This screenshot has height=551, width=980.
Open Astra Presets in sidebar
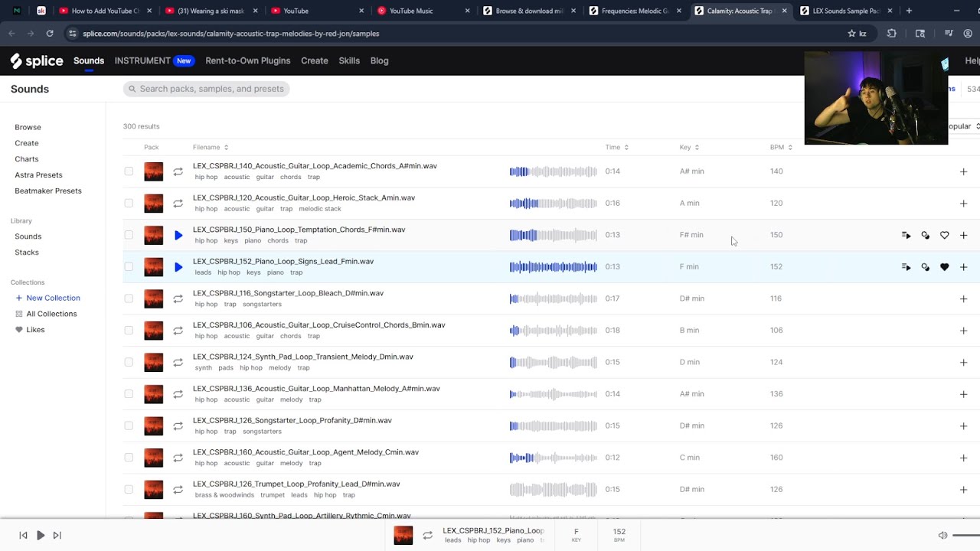point(38,175)
